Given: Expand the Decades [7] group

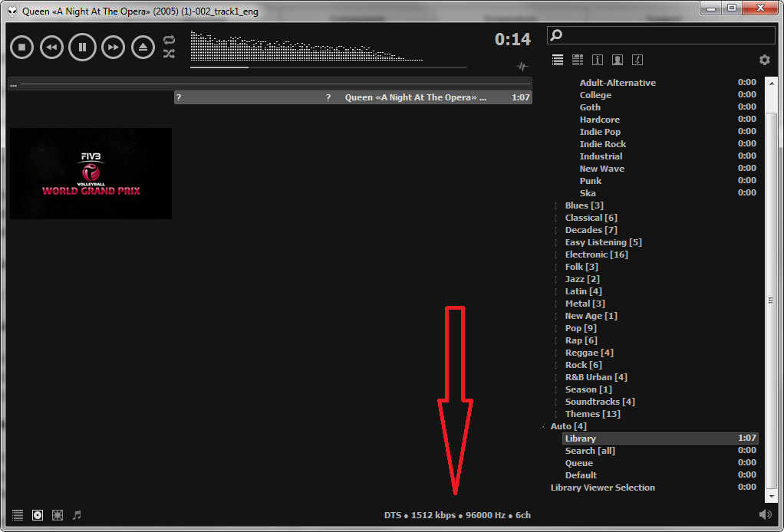Looking at the screenshot, I should (x=556, y=230).
